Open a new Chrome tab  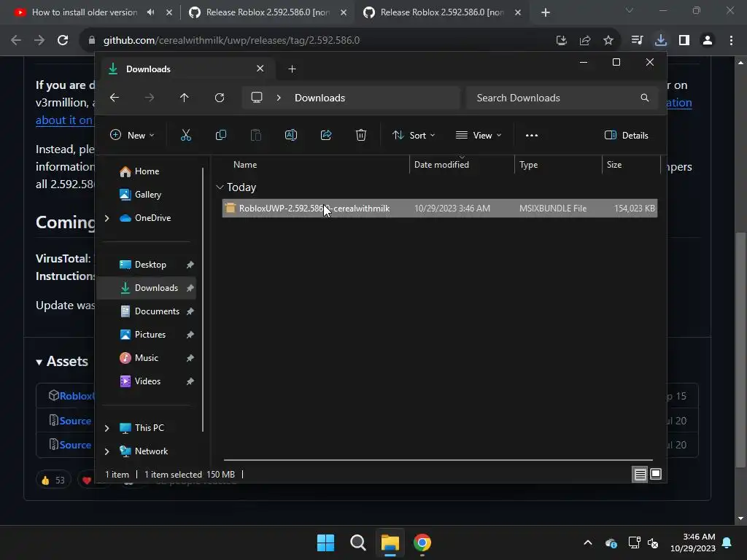pyautogui.click(x=546, y=12)
